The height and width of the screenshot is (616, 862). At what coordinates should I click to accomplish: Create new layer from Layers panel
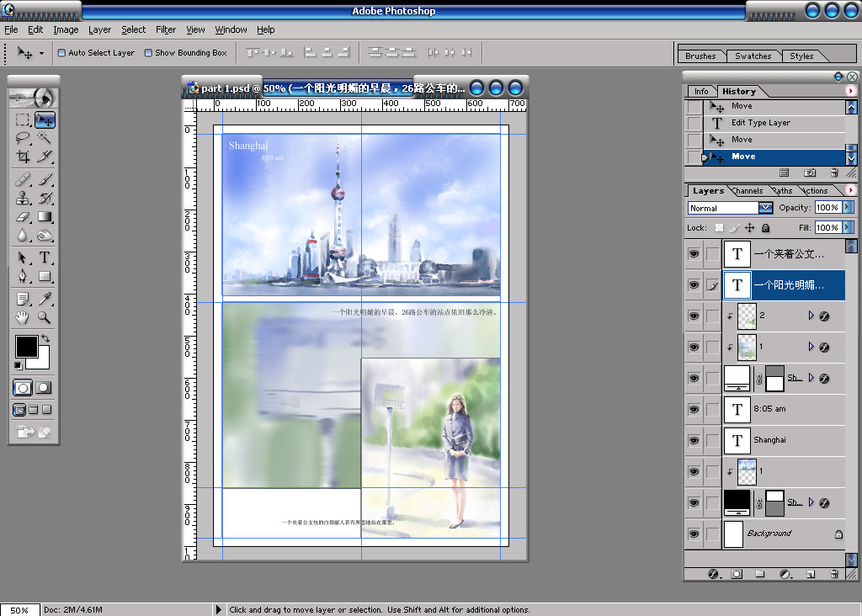(811, 574)
